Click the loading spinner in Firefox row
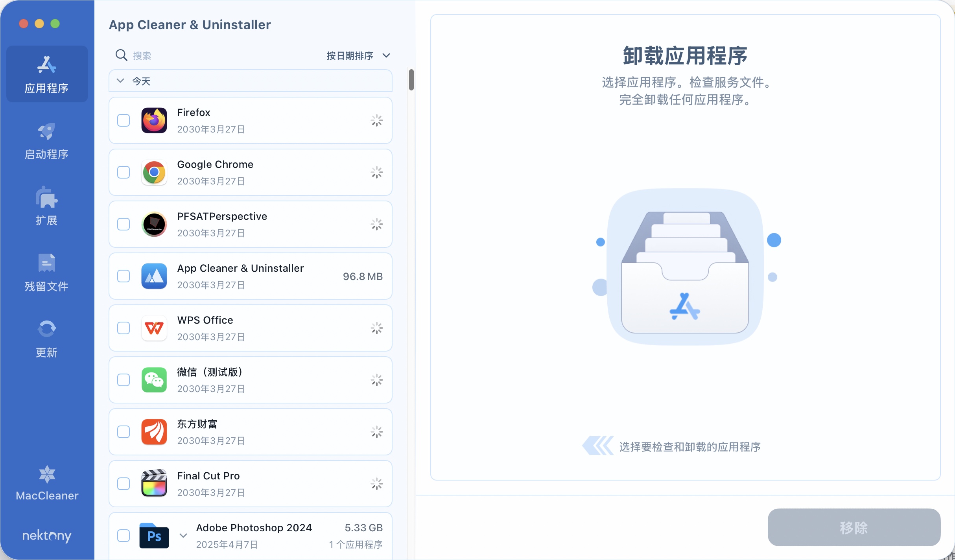The image size is (955, 560). pyautogui.click(x=377, y=120)
